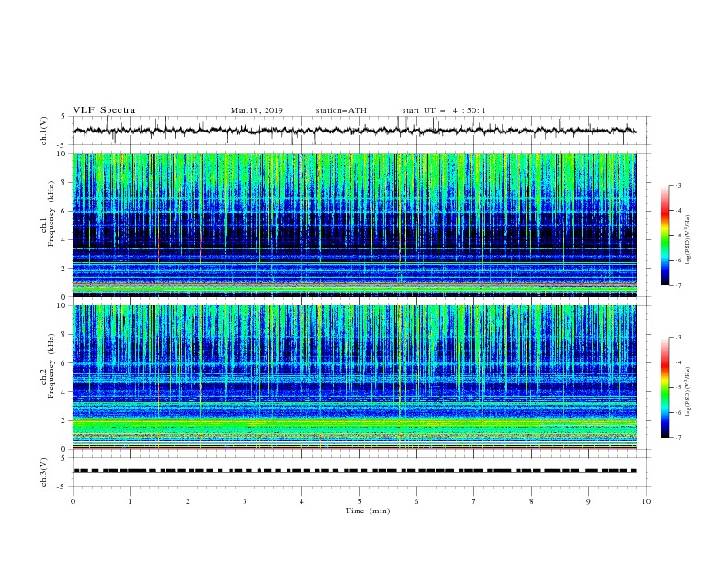728x563 pixels.
Task: Click the log(PSD) label beside the ch.1 colorbar
Action: click(688, 240)
